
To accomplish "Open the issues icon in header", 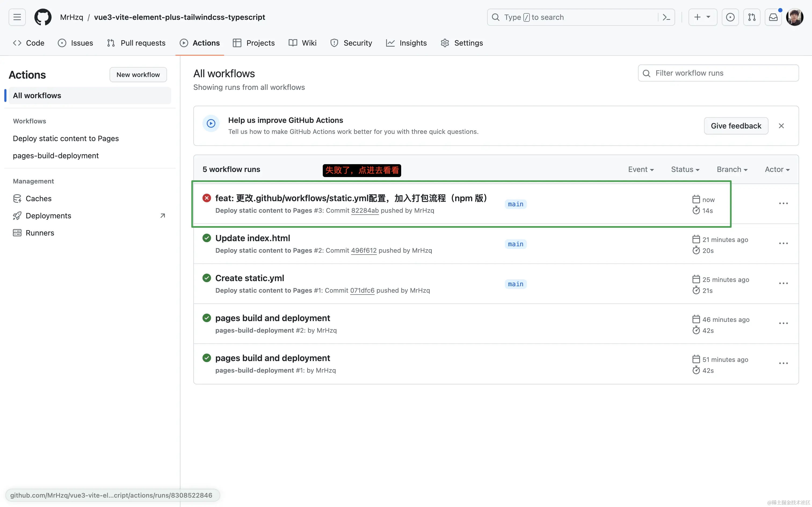I will pyautogui.click(x=730, y=17).
